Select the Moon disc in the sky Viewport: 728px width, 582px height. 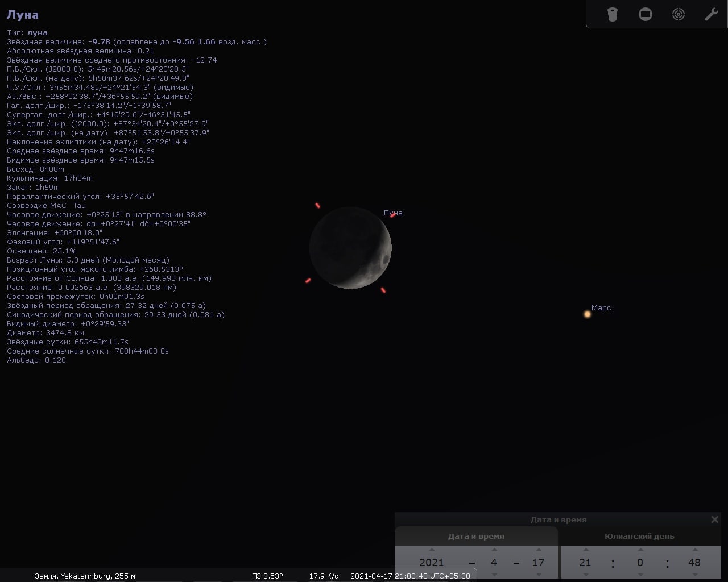[350, 248]
